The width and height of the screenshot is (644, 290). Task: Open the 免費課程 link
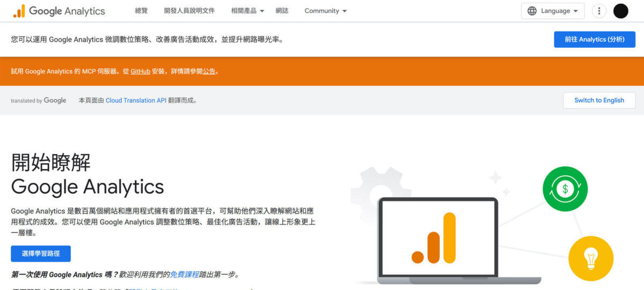click(x=185, y=274)
